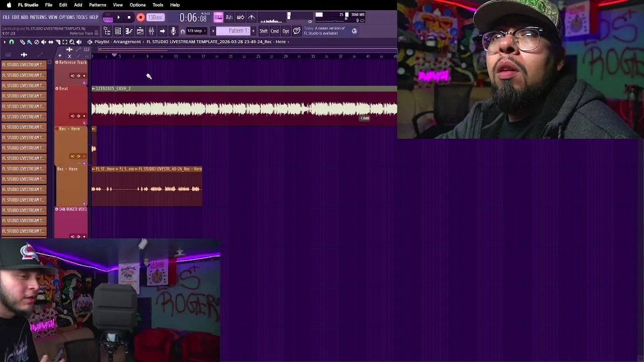Select the Slice tool in playlist toolbar
This screenshot has height=362, width=644.
(57, 42)
